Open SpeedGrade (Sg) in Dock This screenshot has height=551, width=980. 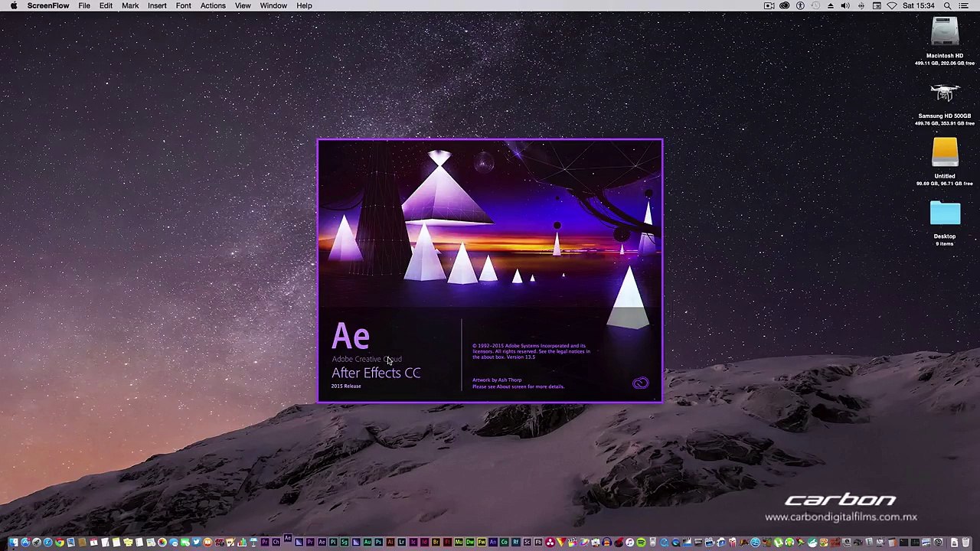[344, 543]
